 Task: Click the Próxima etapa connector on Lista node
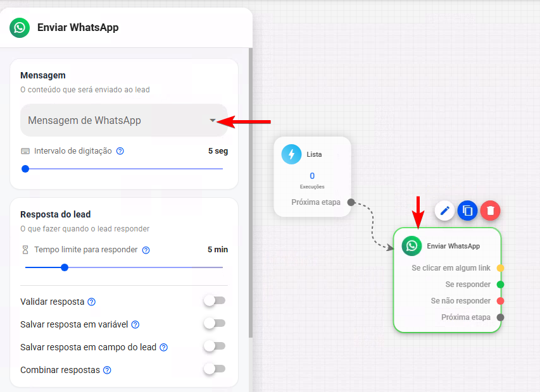[x=351, y=202]
